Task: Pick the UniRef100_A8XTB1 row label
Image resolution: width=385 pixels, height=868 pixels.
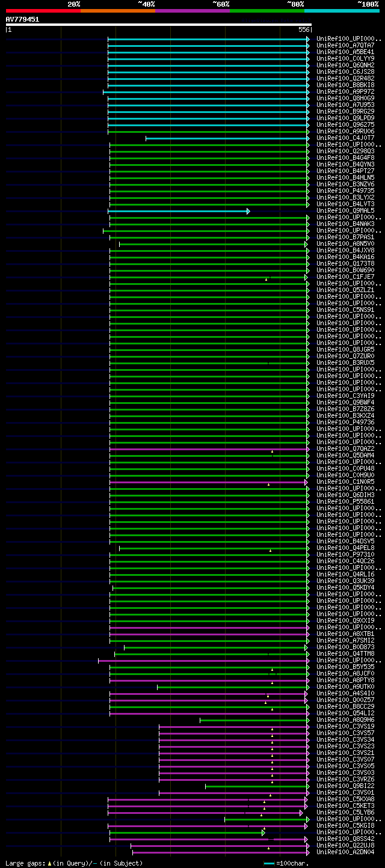Action: pos(345,634)
